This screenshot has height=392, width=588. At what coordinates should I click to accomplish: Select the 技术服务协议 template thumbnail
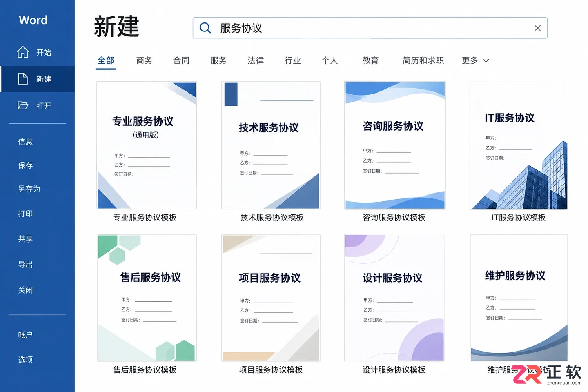(271, 145)
